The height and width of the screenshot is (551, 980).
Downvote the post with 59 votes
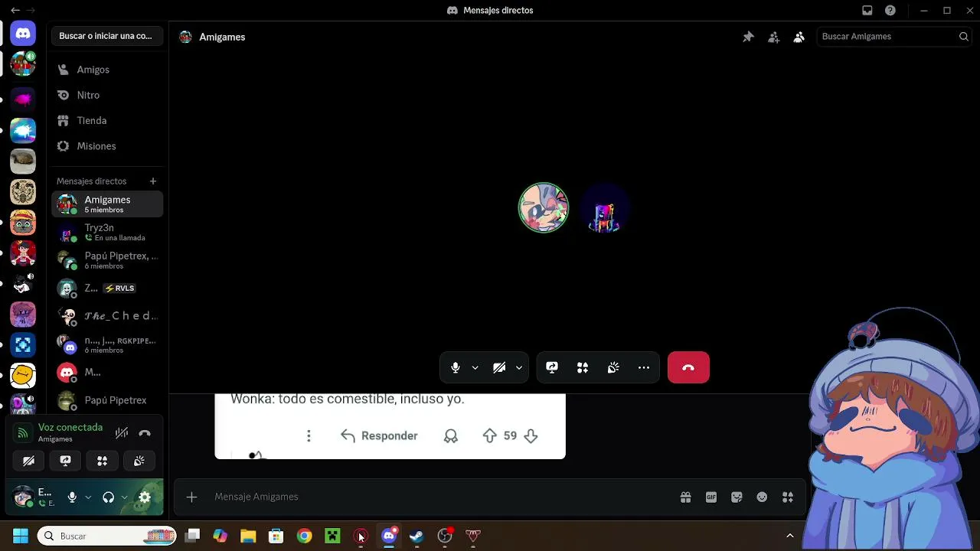coord(531,435)
